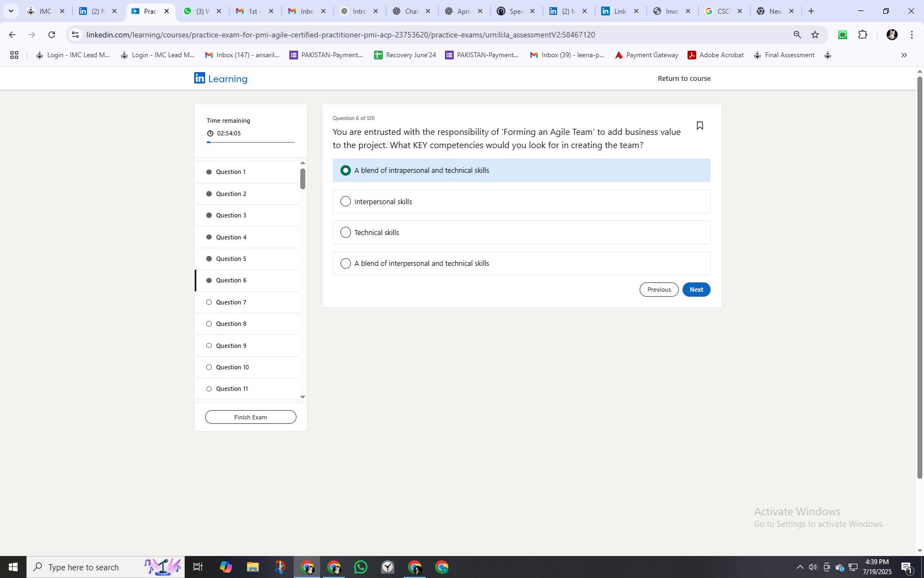The width and height of the screenshot is (924, 578).
Task: Select 'A blend of interpersonal and technical skills'
Action: click(x=521, y=263)
